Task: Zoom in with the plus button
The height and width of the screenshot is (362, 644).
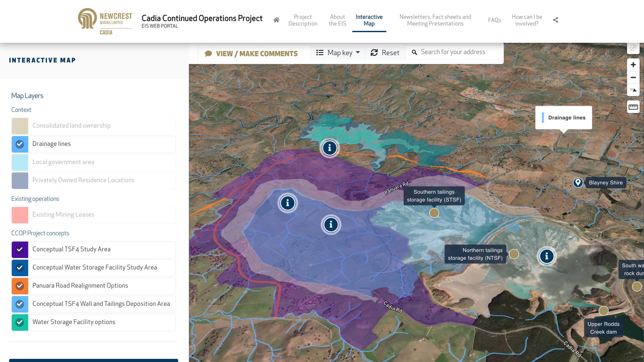Action: [x=633, y=65]
